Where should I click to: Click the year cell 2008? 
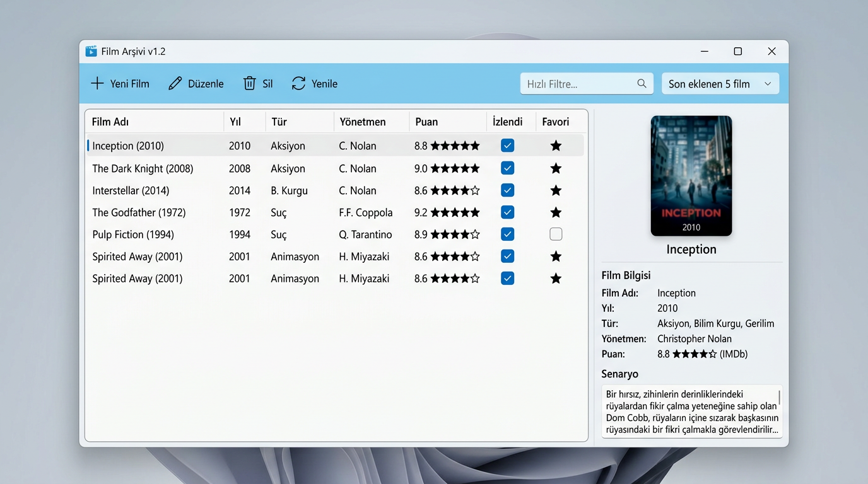point(240,168)
